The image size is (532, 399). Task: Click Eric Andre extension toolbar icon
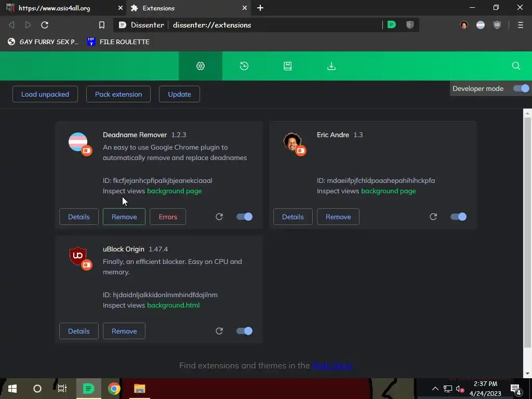pos(464,25)
